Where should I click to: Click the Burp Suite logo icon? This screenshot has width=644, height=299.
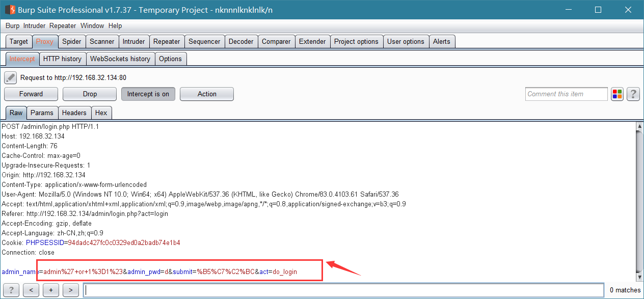[x=10, y=10]
